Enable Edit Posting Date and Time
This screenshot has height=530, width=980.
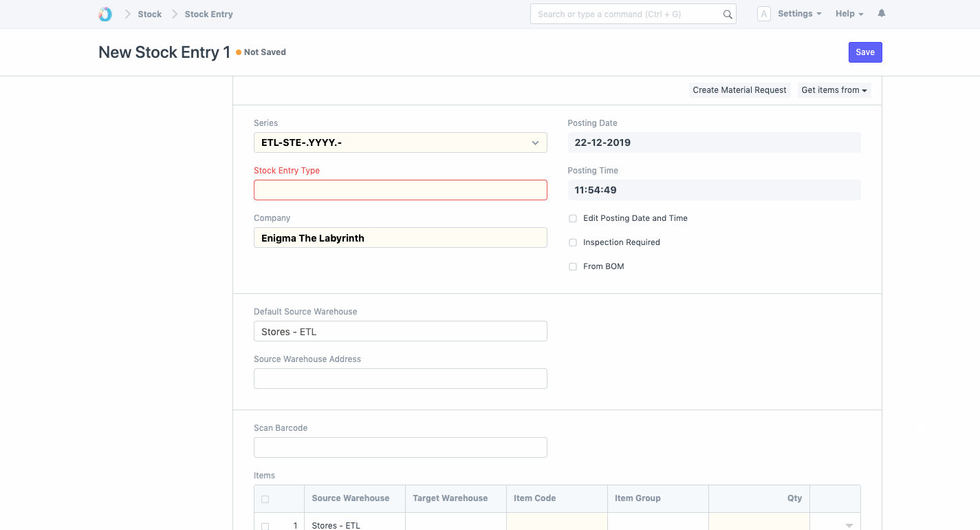(x=573, y=218)
